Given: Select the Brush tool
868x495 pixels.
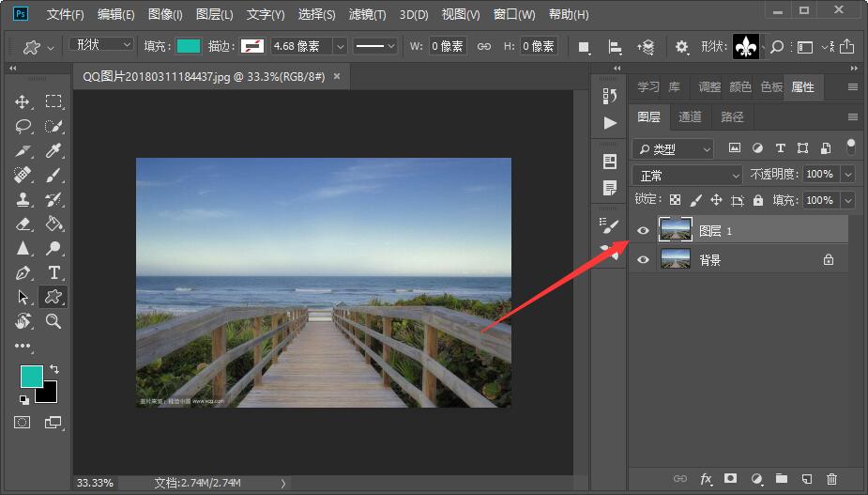Looking at the screenshot, I should 53,175.
